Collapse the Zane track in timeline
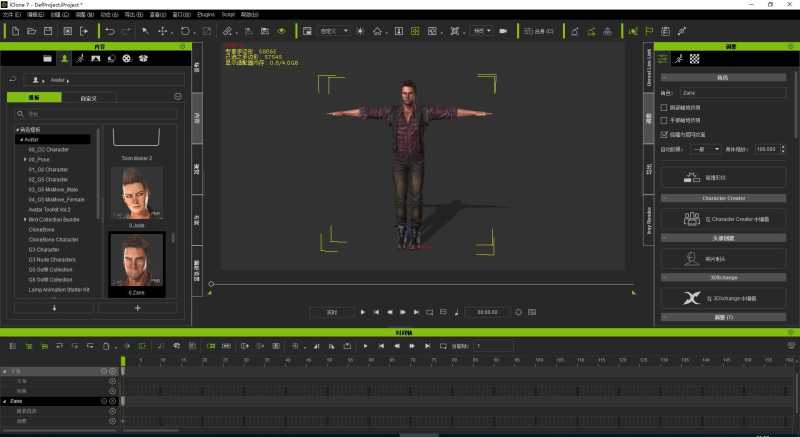 click(x=4, y=401)
